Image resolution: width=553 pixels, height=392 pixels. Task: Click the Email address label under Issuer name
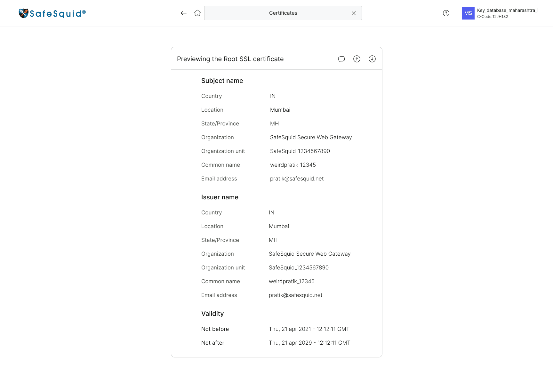219,295
